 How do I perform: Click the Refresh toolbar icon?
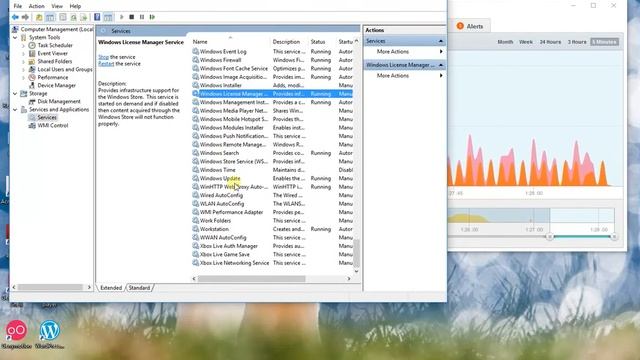pyautogui.click(x=73, y=17)
